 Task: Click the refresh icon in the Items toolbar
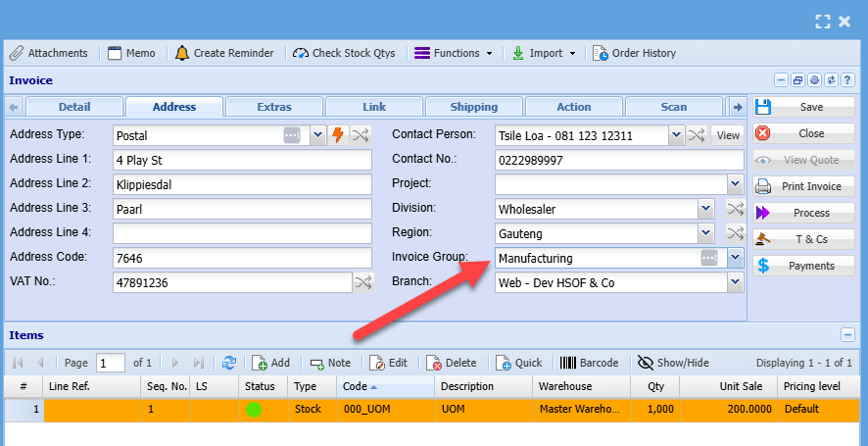point(229,363)
